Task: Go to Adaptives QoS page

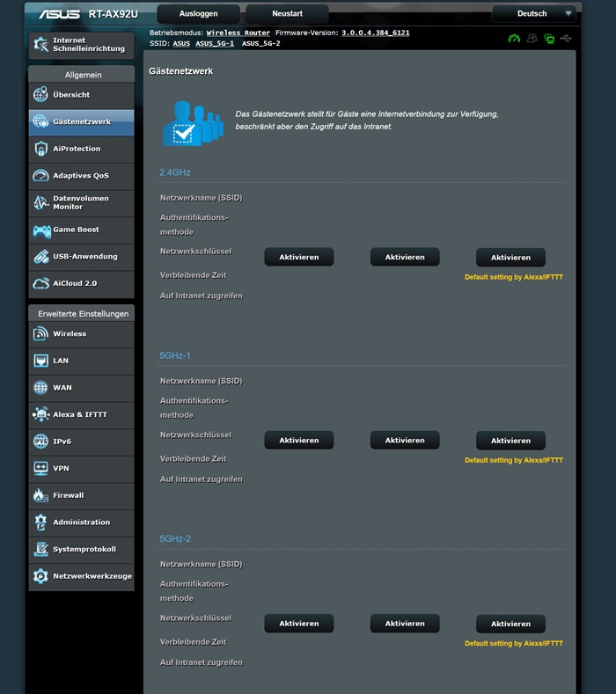Action: (82, 176)
